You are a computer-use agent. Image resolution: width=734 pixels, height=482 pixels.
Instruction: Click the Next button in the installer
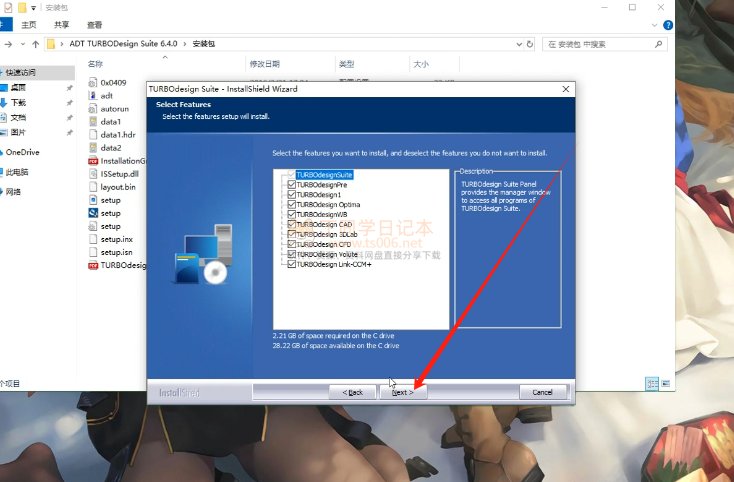[x=403, y=392]
